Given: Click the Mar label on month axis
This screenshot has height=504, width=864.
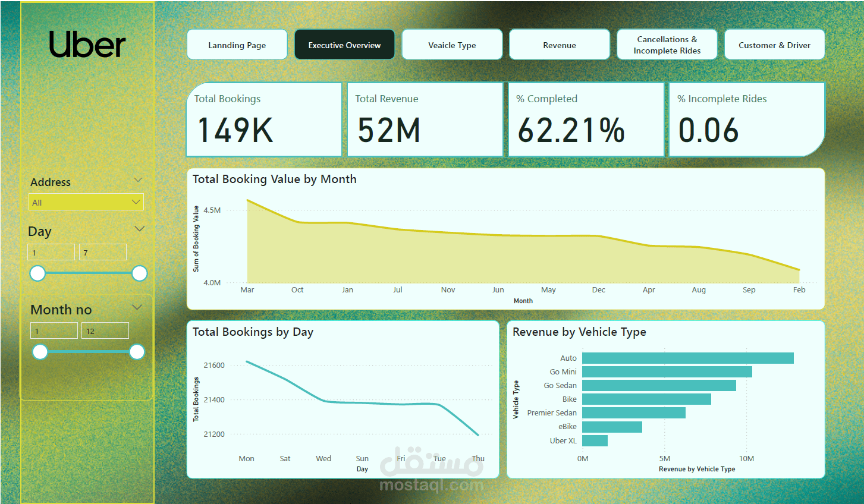Looking at the screenshot, I should [247, 290].
